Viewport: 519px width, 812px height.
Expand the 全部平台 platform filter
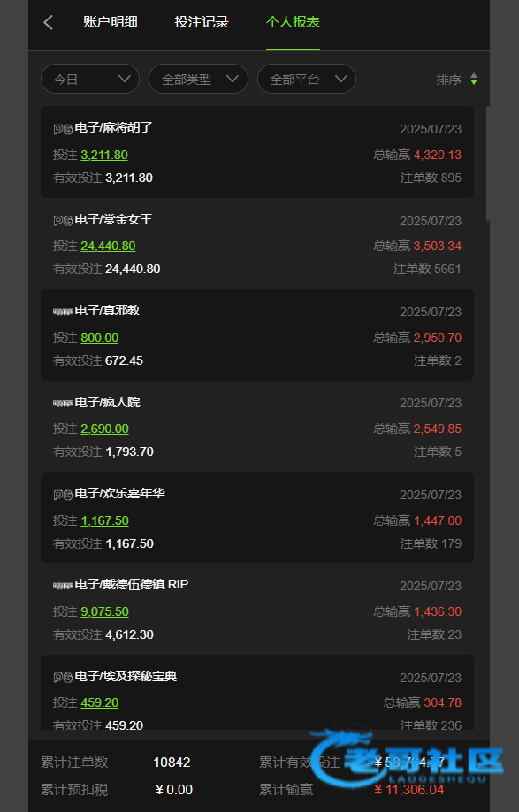[307, 79]
